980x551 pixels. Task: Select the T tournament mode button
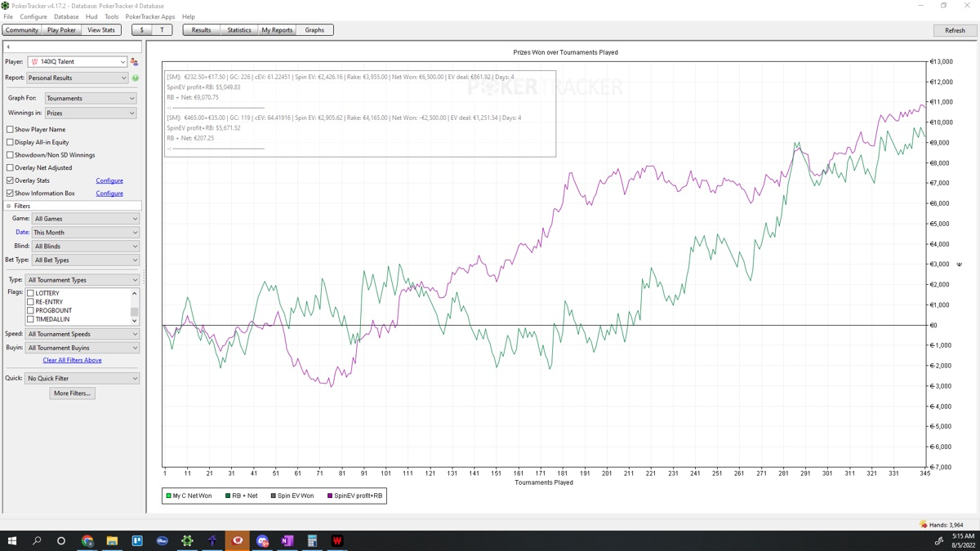[x=162, y=30]
